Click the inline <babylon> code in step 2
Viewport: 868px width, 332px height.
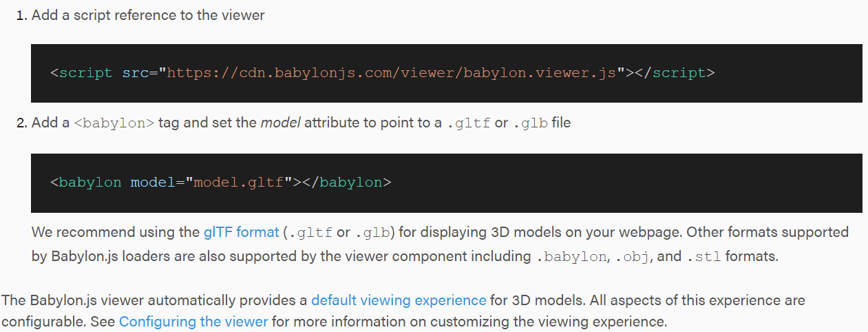[114, 123]
